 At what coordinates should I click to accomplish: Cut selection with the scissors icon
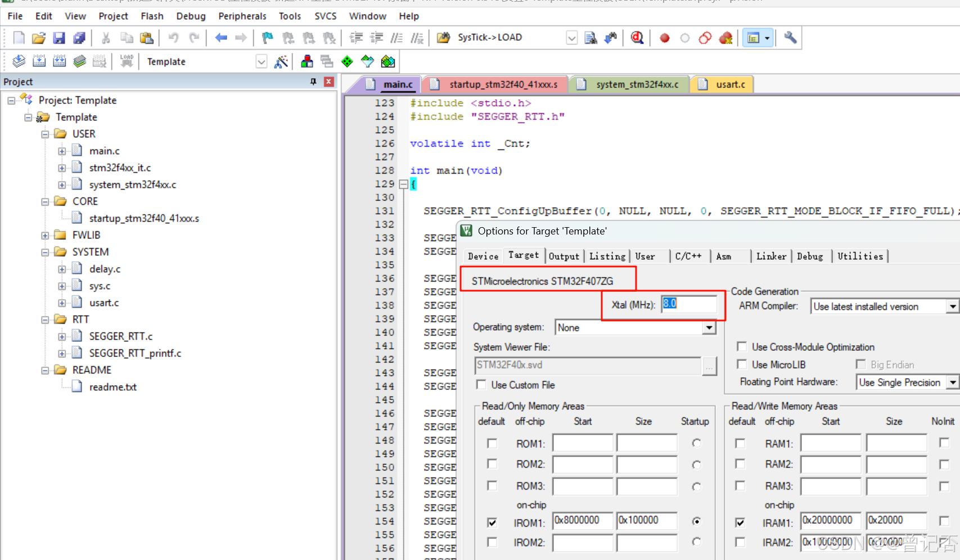106,38
